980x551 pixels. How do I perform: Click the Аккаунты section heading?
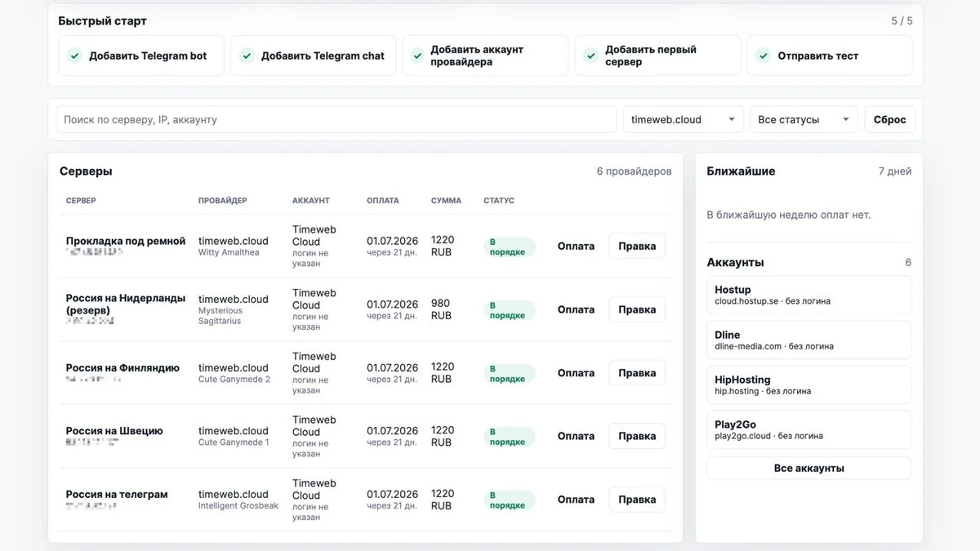click(735, 263)
